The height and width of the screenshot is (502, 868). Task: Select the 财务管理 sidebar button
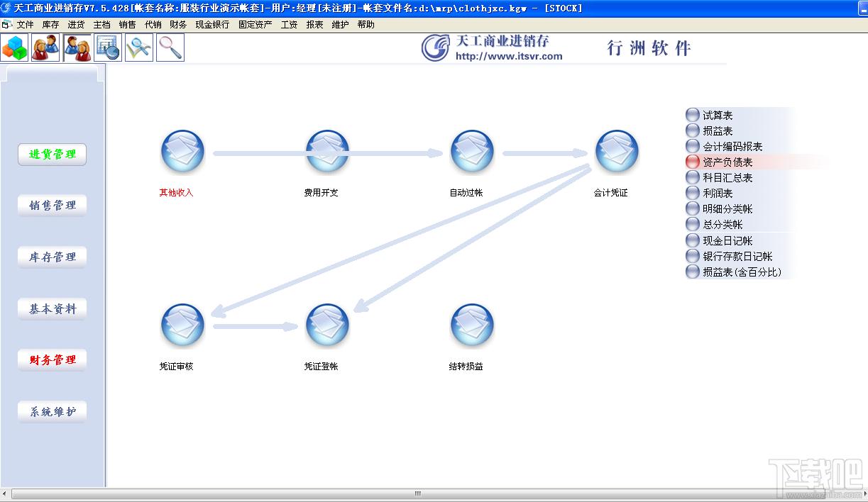click(x=53, y=359)
